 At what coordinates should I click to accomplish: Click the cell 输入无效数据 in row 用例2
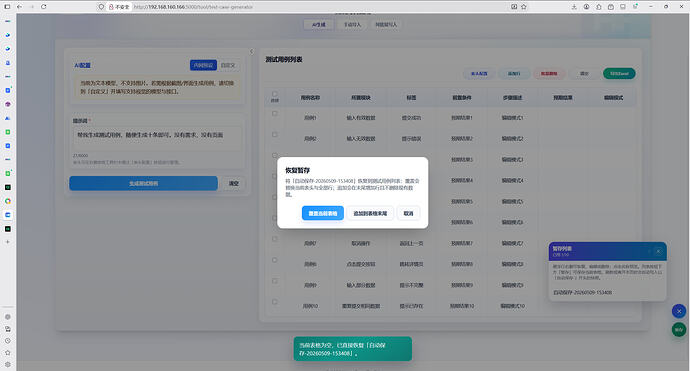click(361, 139)
